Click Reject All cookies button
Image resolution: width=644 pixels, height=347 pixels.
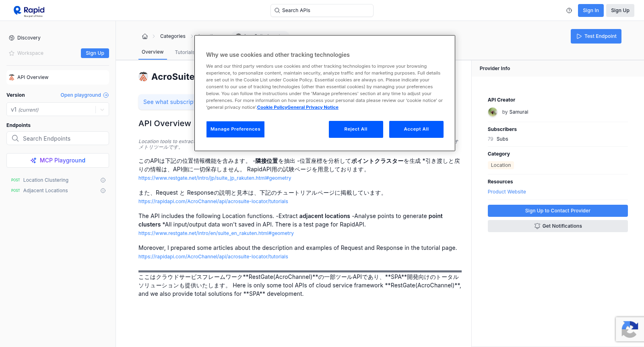(356, 129)
